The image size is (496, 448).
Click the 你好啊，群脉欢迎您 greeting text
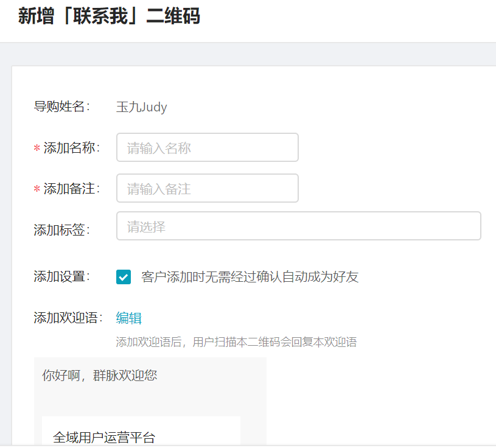[x=99, y=376]
